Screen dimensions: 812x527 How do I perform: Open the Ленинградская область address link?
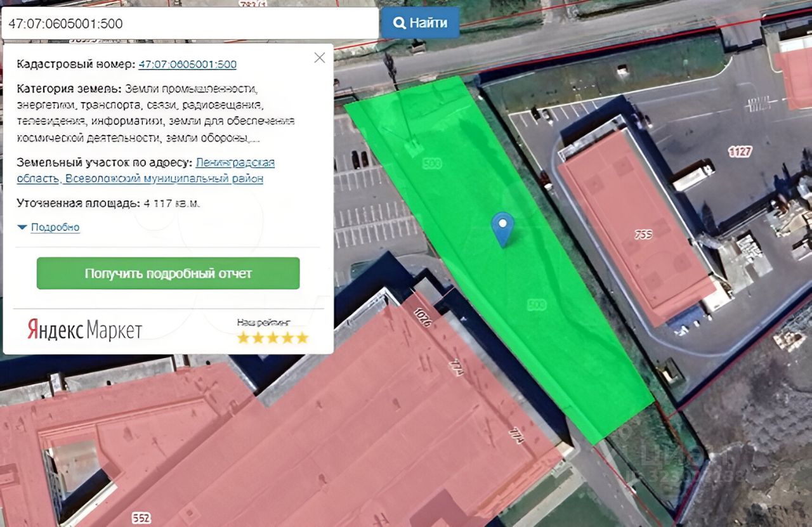146,171
